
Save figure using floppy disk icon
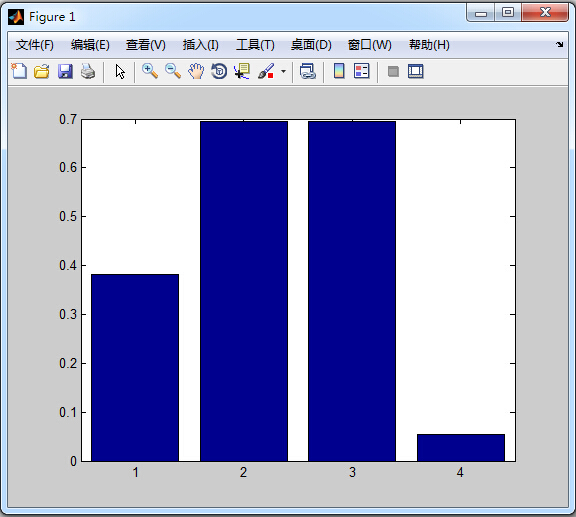click(x=65, y=71)
